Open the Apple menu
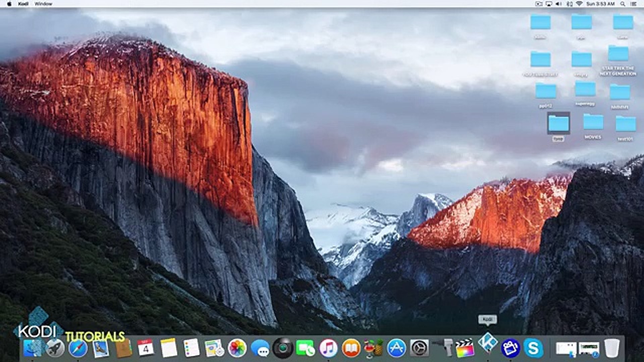The height and width of the screenshot is (362, 644). (x=9, y=4)
